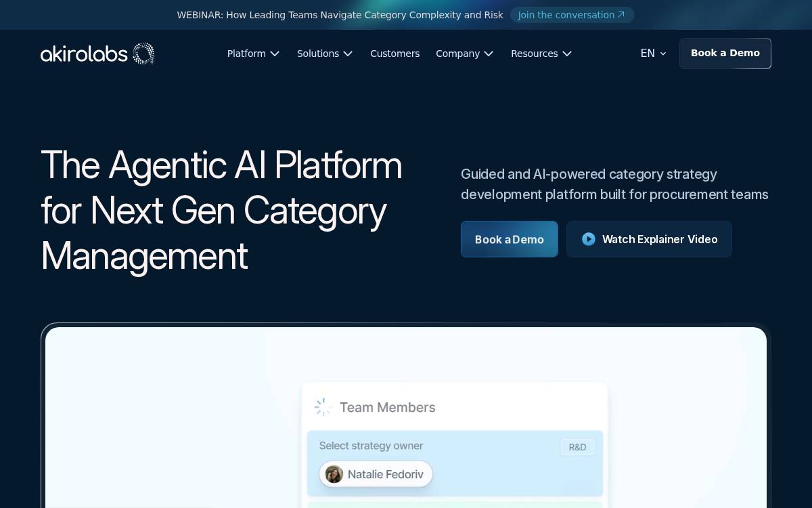812x508 pixels.
Task: Click the spinner icon beside Team Members
Action: (x=323, y=407)
